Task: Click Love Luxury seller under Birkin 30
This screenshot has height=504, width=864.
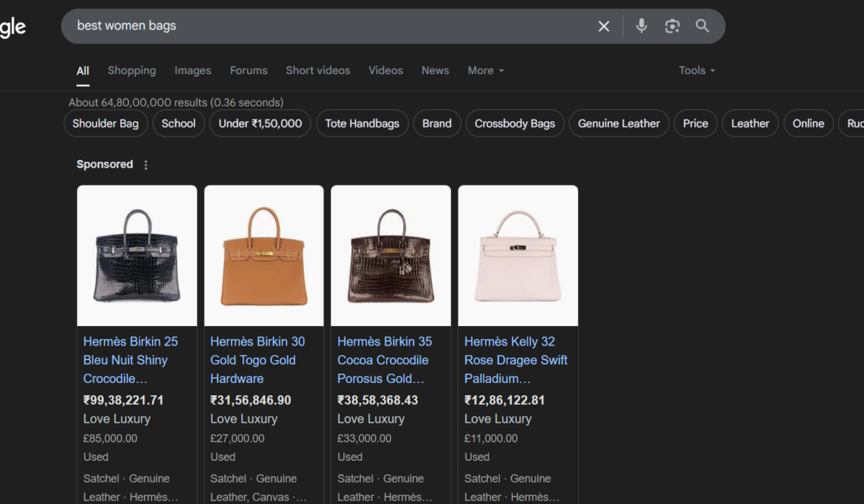Action: [x=244, y=419]
